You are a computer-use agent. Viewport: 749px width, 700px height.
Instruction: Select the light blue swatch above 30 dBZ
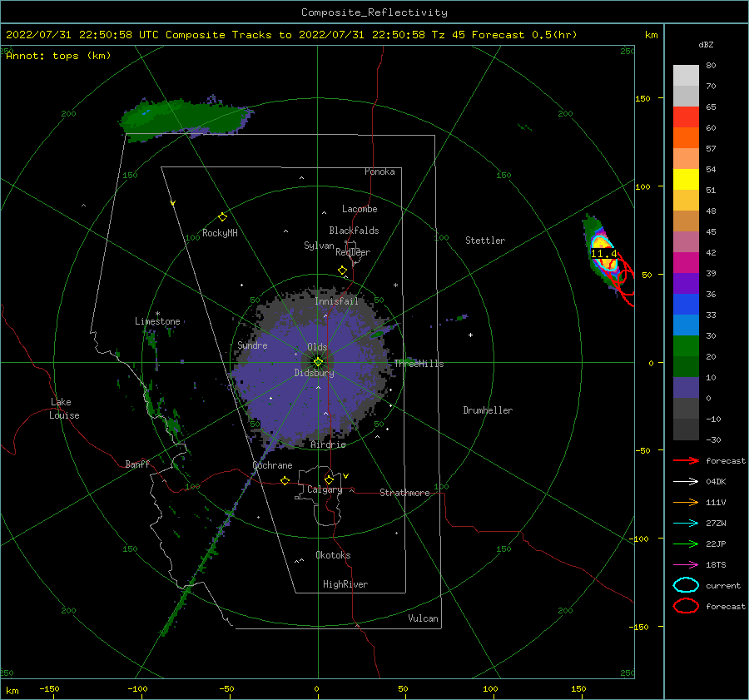click(x=686, y=325)
